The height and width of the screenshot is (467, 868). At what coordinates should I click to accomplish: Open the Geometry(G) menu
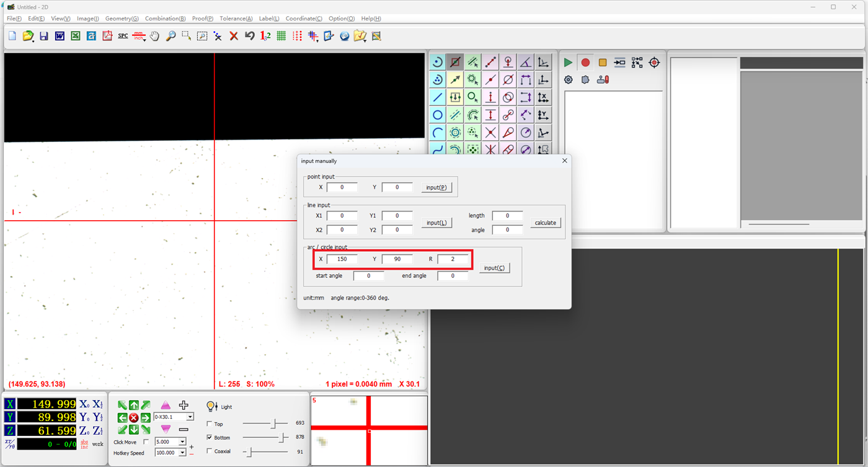pyautogui.click(x=122, y=19)
